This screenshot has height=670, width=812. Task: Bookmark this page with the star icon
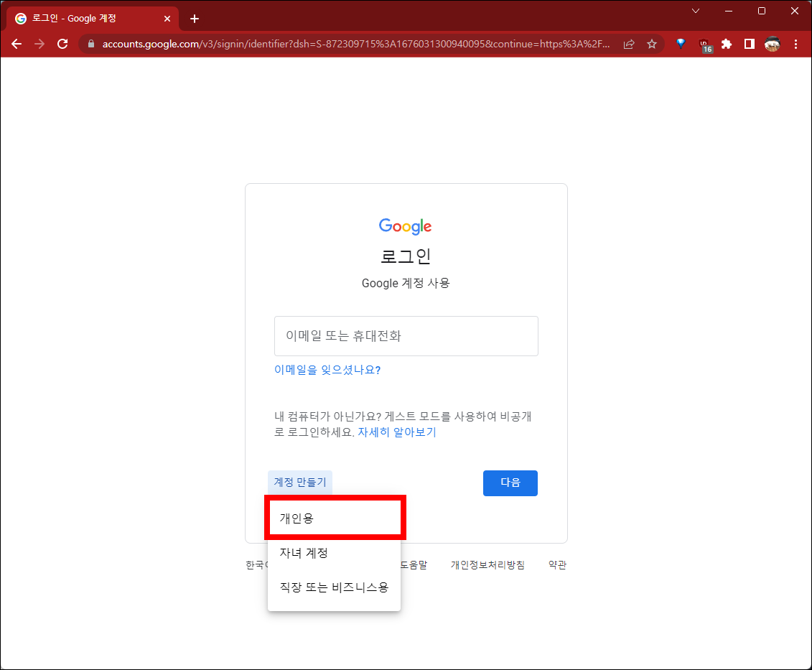(x=652, y=44)
